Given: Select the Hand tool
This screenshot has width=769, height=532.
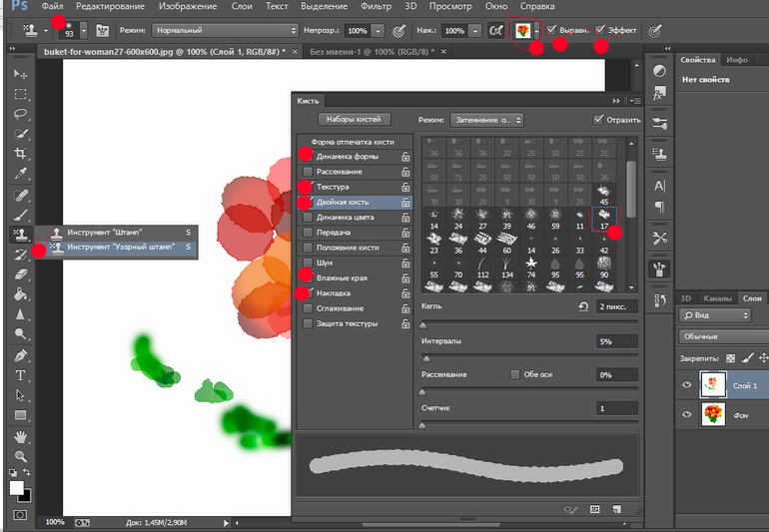Looking at the screenshot, I should 20,437.
